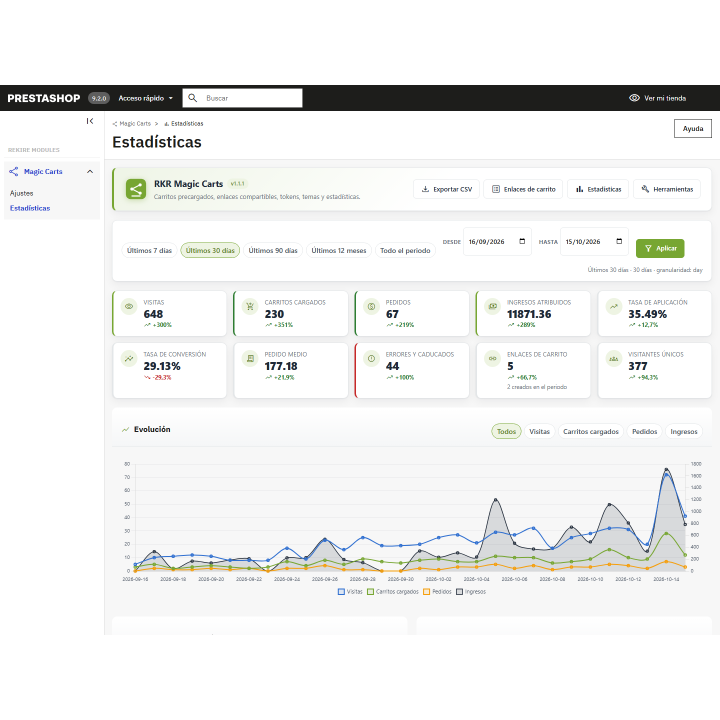This screenshot has width=720, height=720.
Task: Click the 9.2.0 version badge
Action: pyautogui.click(x=99, y=98)
